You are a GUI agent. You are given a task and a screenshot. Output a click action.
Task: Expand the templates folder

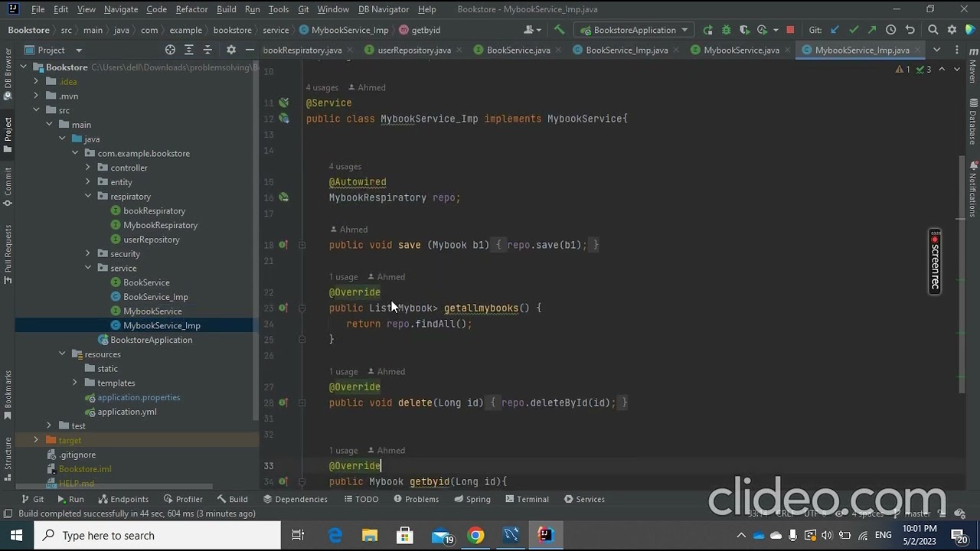point(75,383)
